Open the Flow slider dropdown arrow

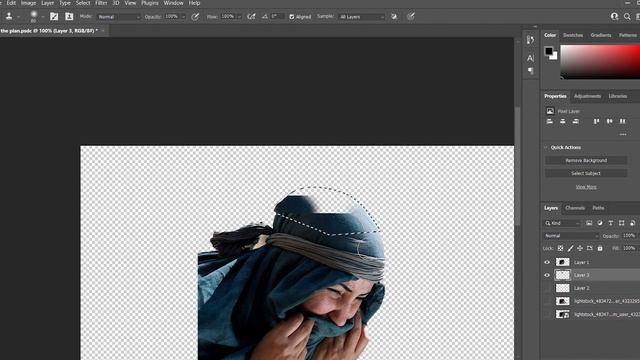point(239,17)
